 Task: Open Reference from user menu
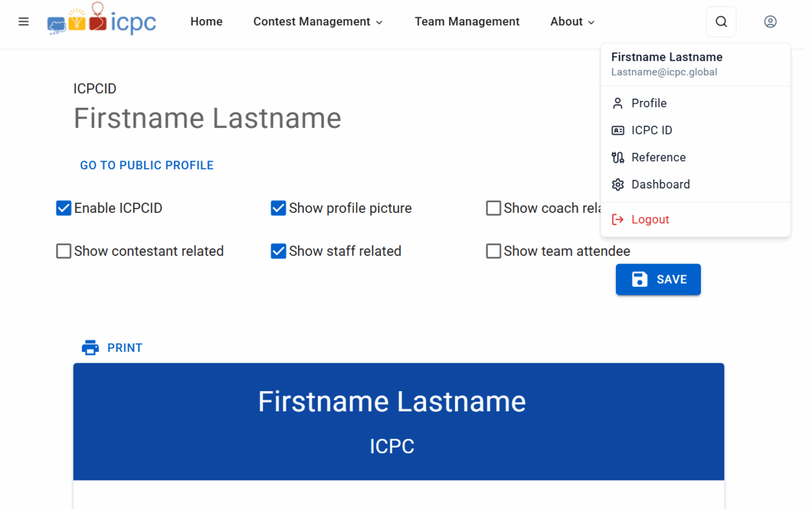[x=695, y=157]
